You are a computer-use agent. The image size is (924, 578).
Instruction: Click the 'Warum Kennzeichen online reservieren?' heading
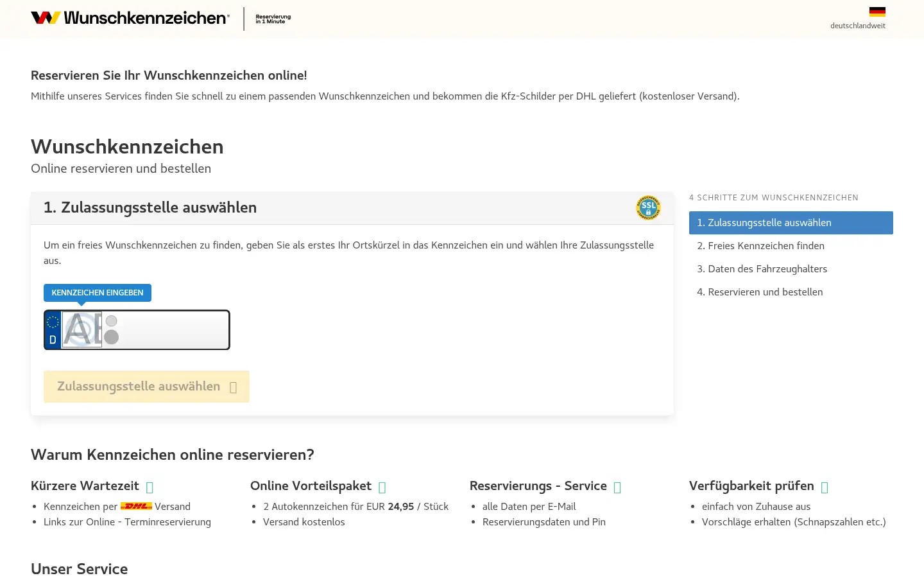pos(173,455)
